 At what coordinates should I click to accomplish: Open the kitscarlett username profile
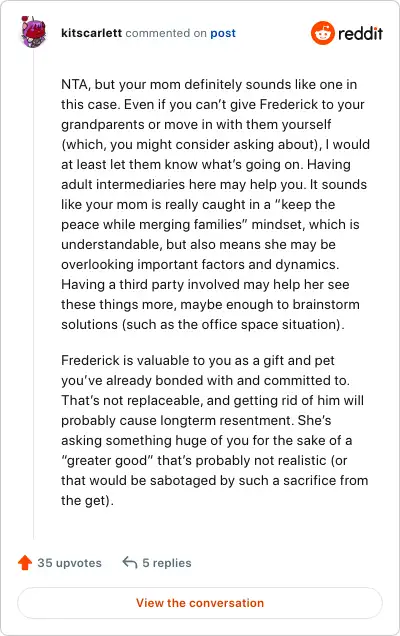91,33
